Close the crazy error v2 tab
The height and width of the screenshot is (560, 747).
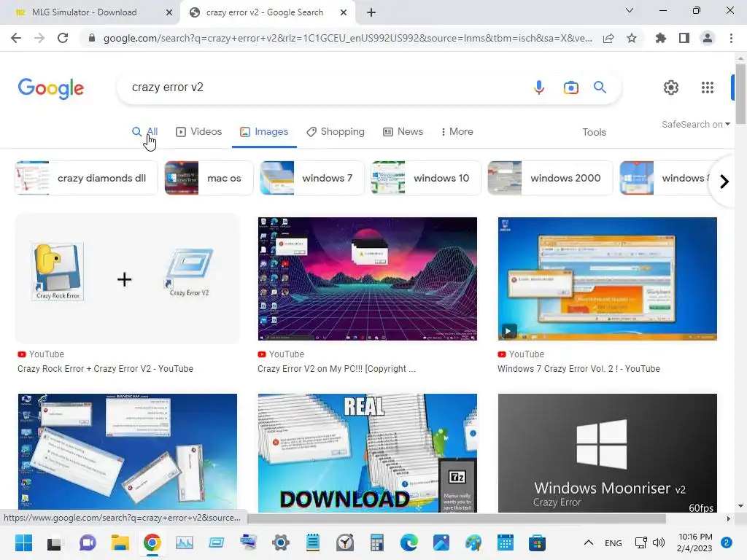344,12
